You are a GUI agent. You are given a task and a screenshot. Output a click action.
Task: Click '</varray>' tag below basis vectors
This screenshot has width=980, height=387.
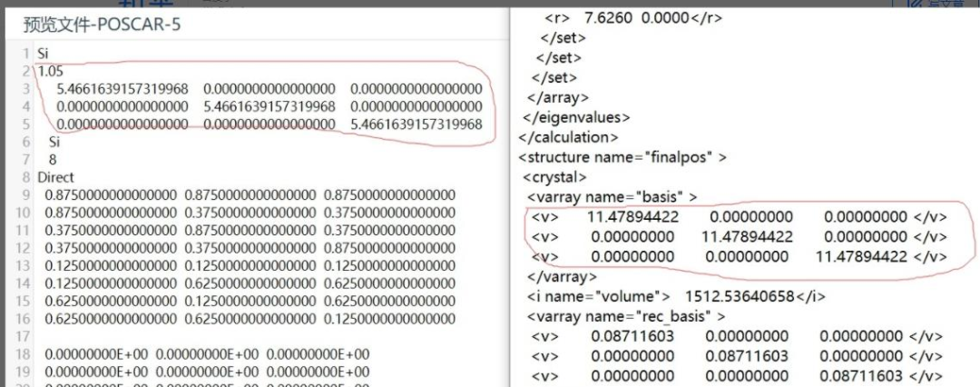563,276
